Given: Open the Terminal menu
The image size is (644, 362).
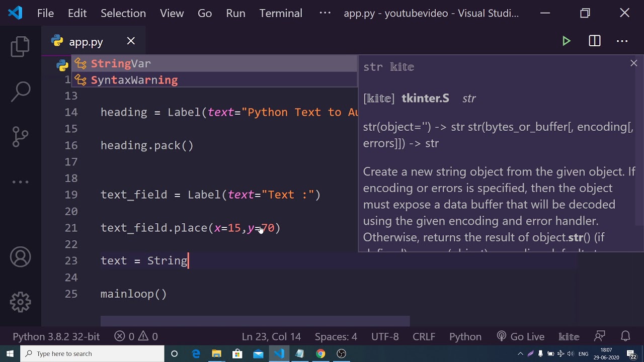Looking at the screenshot, I should pos(281,13).
